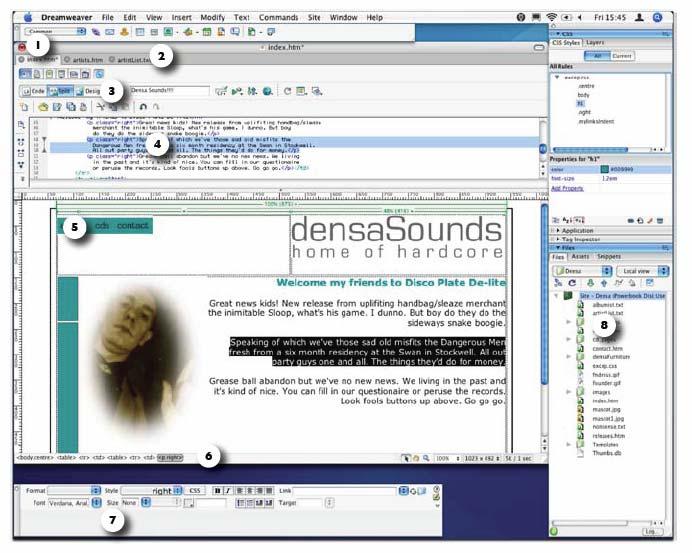Refresh the Files panel listing

[572, 283]
